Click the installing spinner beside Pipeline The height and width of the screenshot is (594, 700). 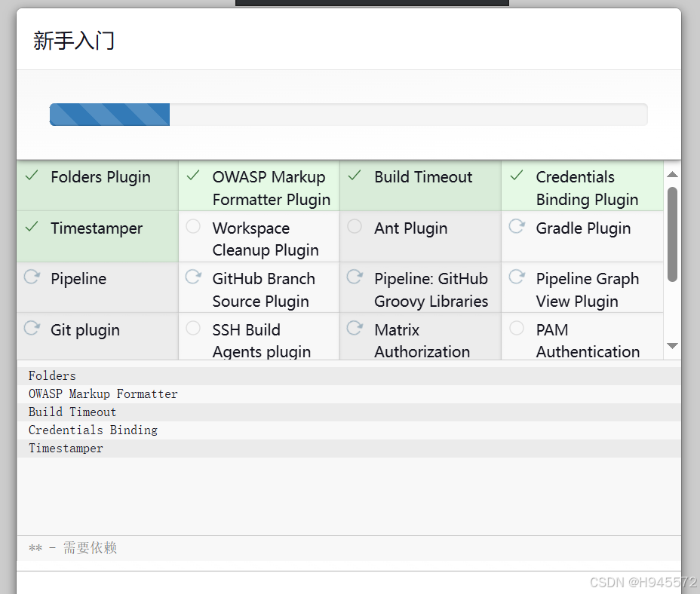[x=32, y=277]
